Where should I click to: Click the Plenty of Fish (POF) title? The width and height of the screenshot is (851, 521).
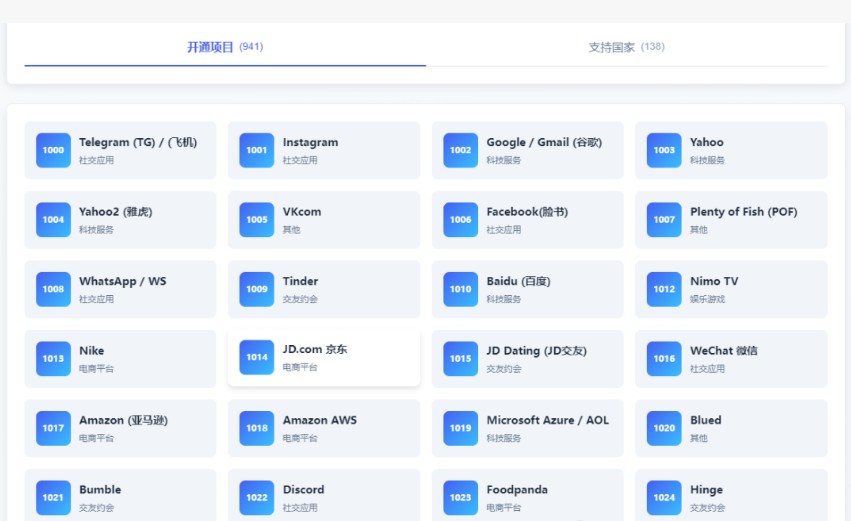(x=743, y=212)
